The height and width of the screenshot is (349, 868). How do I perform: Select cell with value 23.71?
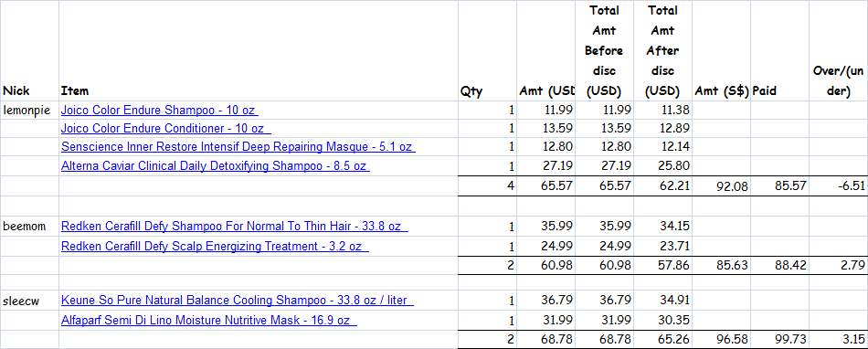pos(663,246)
